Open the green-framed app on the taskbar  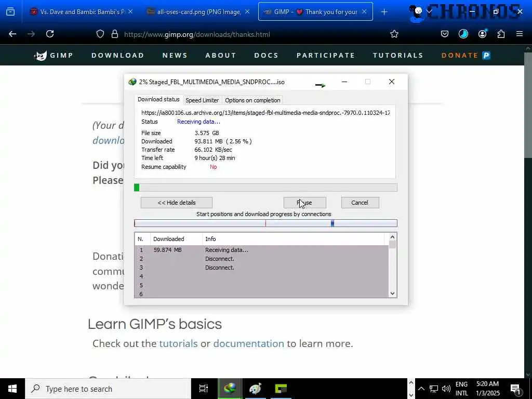click(x=281, y=389)
